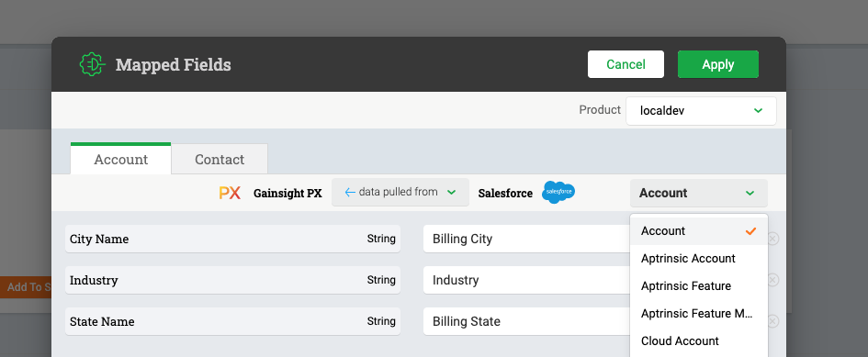Viewport: 868px width, 357px height.
Task: Click the State Name field row
Action: tap(232, 321)
